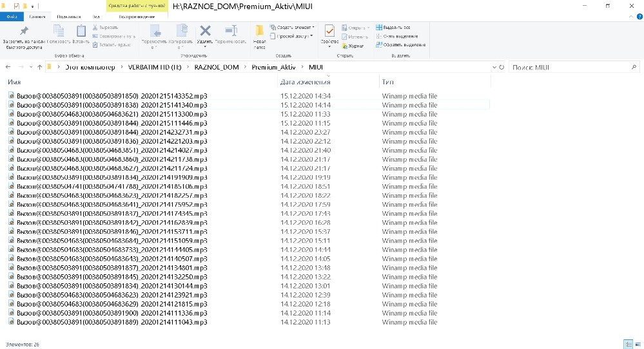Viewport: 644px width, 349px height.
Task: Click the Элементов: 26 status text
Action: [23, 344]
